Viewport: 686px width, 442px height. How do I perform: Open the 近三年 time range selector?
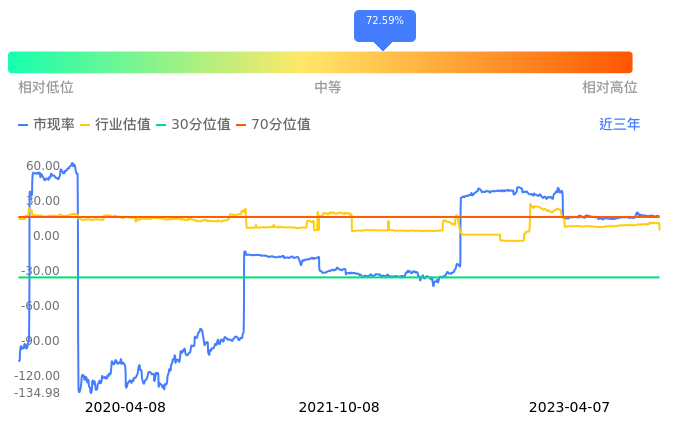pyautogui.click(x=619, y=125)
